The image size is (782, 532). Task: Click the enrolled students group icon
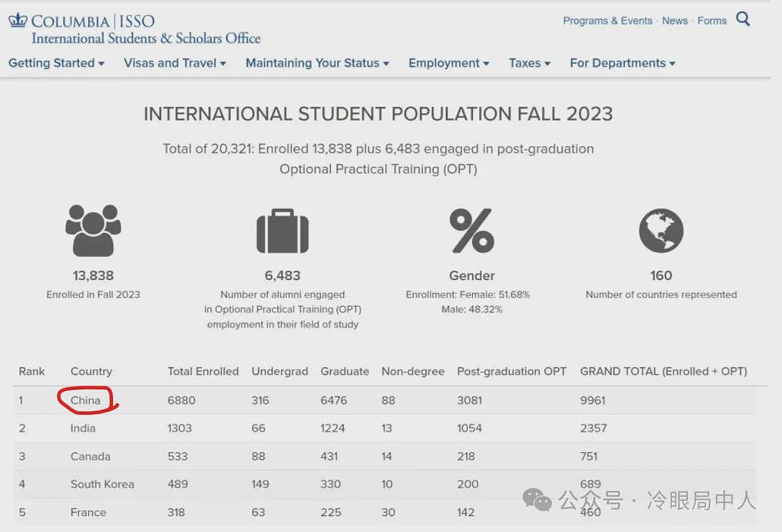point(93,230)
